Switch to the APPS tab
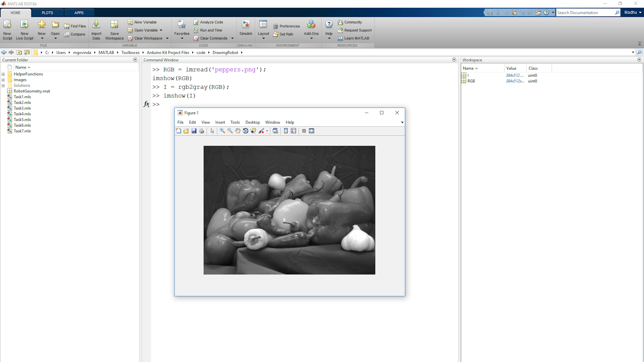This screenshot has height=362, width=644. pos(79,13)
